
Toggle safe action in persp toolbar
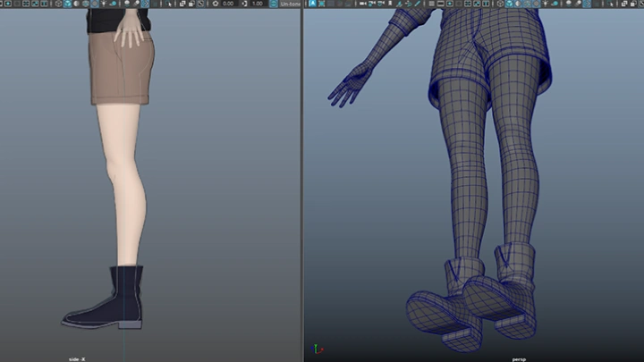[477, 4]
